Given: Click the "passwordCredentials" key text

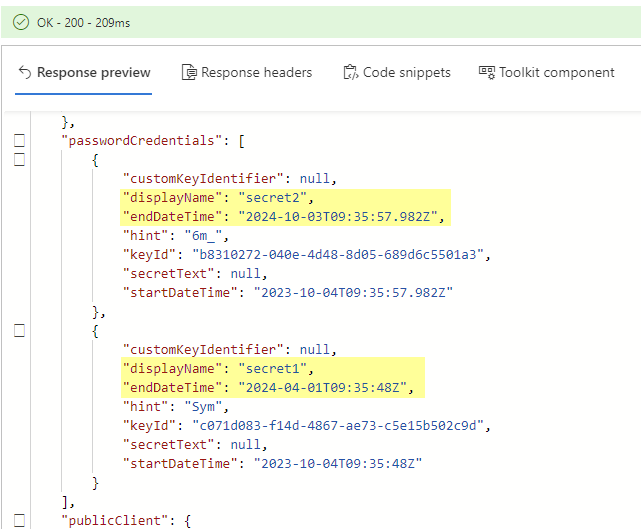Looking at the screenshot, I should [141, 141].
